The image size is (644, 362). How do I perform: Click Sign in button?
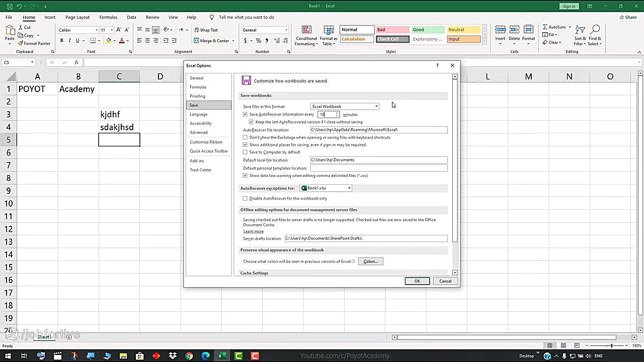(569, 6)
